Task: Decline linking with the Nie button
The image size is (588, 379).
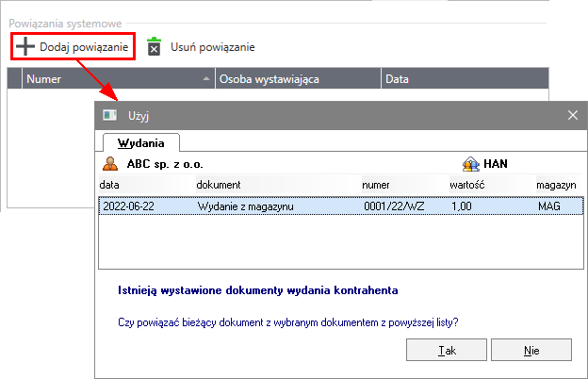Action: point(531,350)
